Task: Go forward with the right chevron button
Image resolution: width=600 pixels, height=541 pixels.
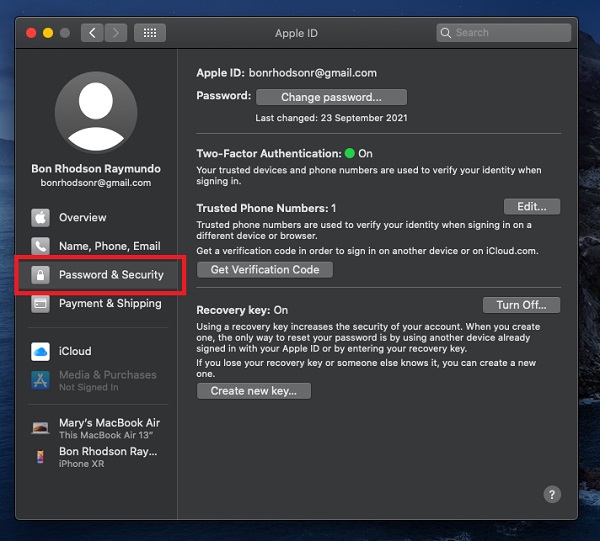Action: (116, 33)
